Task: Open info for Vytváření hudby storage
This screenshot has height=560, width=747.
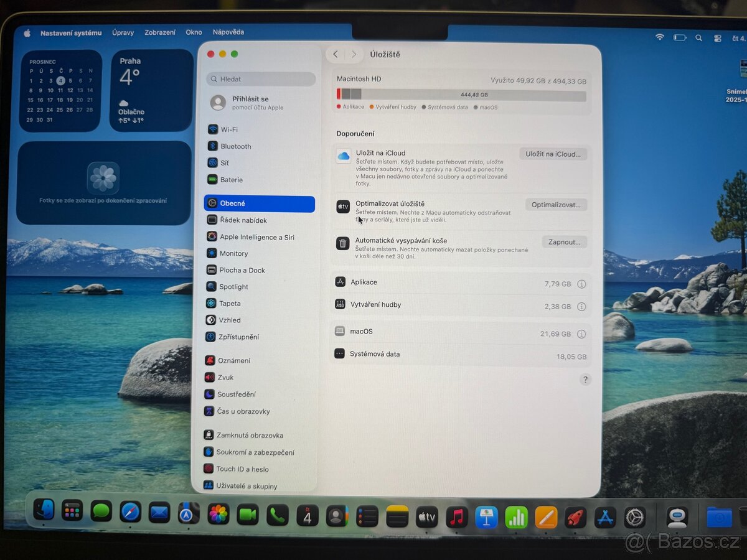Action: click(x=582, y=307)
